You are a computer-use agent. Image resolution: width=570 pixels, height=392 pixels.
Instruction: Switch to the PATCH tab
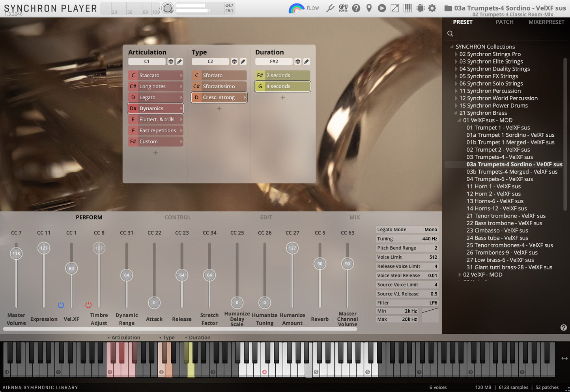coord(504,22)
